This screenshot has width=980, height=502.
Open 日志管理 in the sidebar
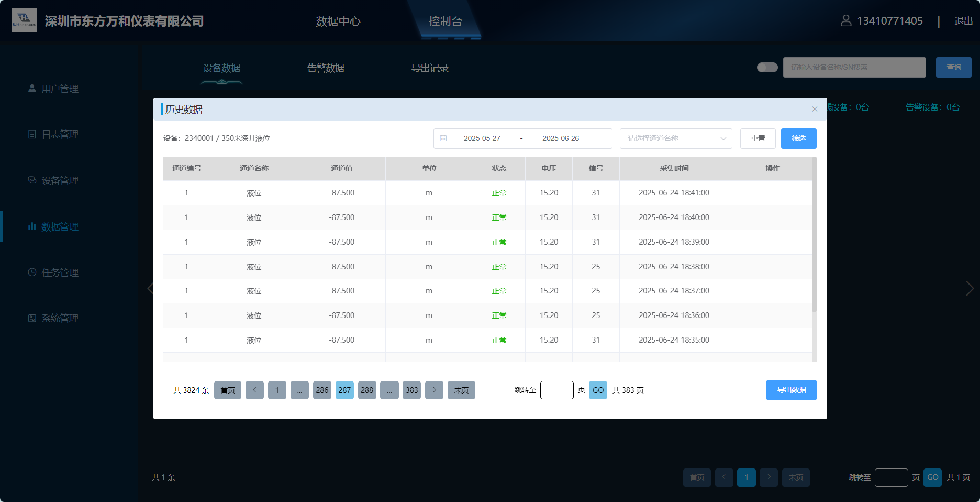(x=60, y=135)
